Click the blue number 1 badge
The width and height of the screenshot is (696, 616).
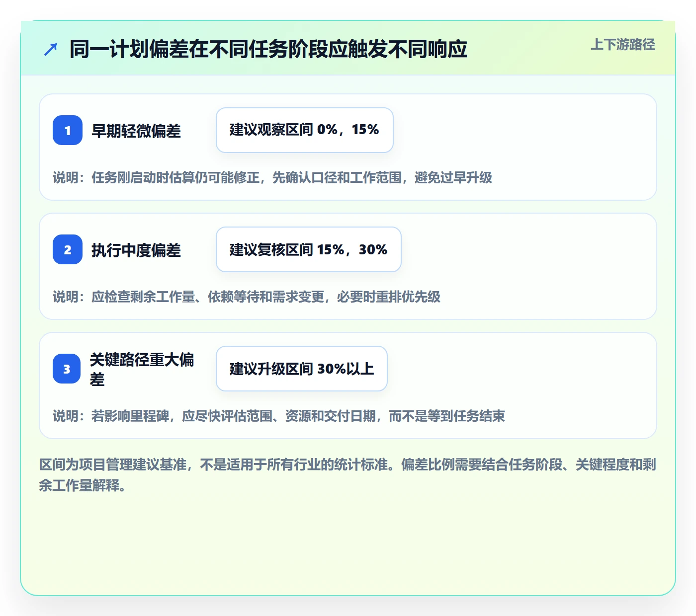coord(68,130)
